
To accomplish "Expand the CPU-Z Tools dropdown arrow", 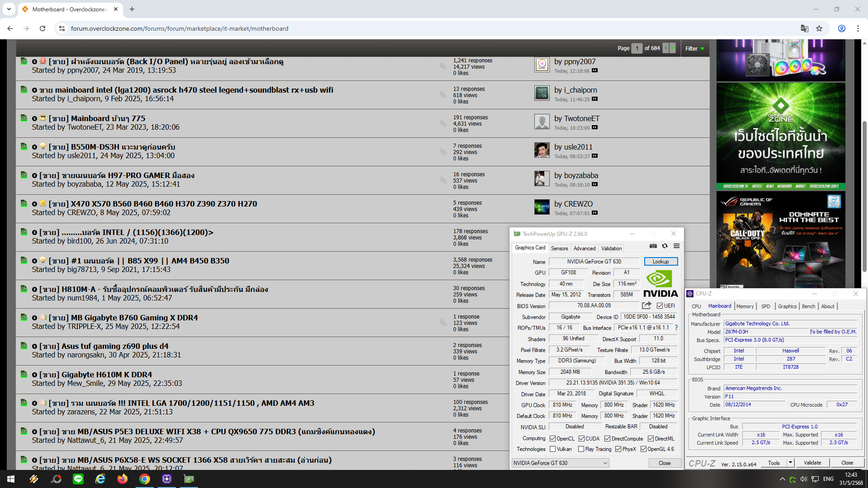I will tap(790, 463).
